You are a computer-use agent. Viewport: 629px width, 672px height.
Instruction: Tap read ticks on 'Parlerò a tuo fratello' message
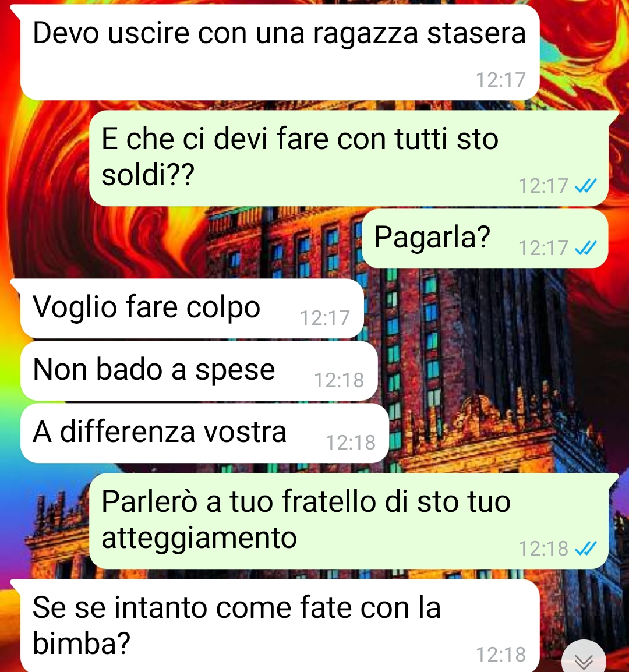coord(585,548)
